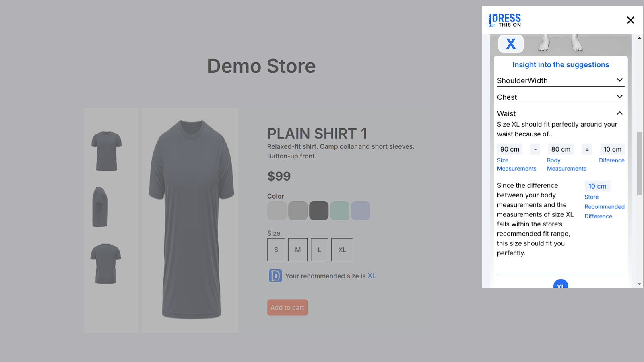Select size M
Viewport: 644px width, 362px height.
click(x=298, y=250)
